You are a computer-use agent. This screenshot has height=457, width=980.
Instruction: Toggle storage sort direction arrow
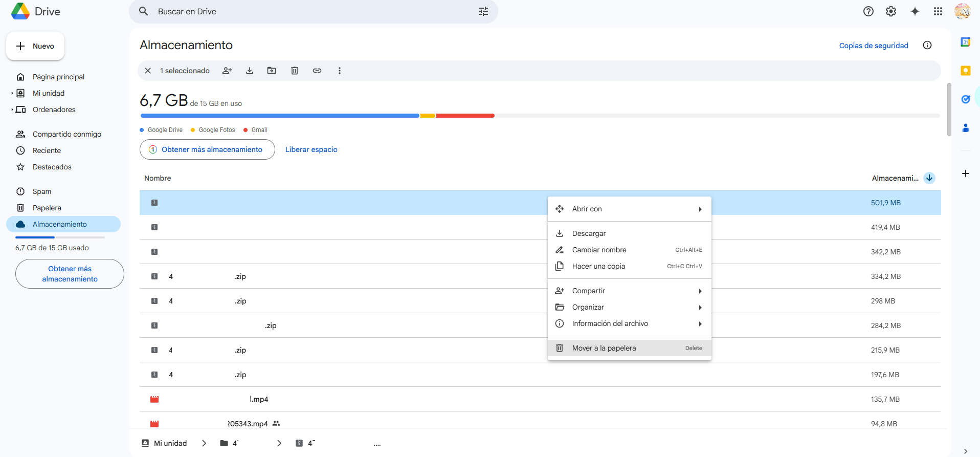929,178
